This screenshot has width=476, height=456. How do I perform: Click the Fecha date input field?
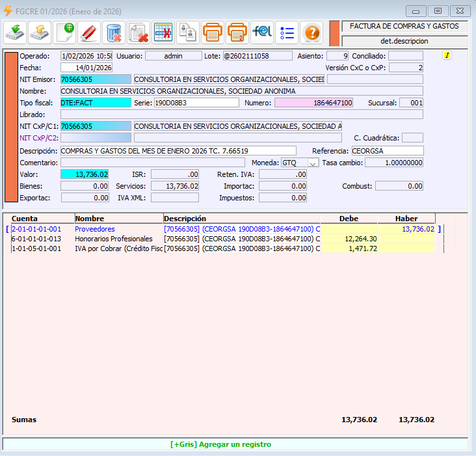pos(86,68)
